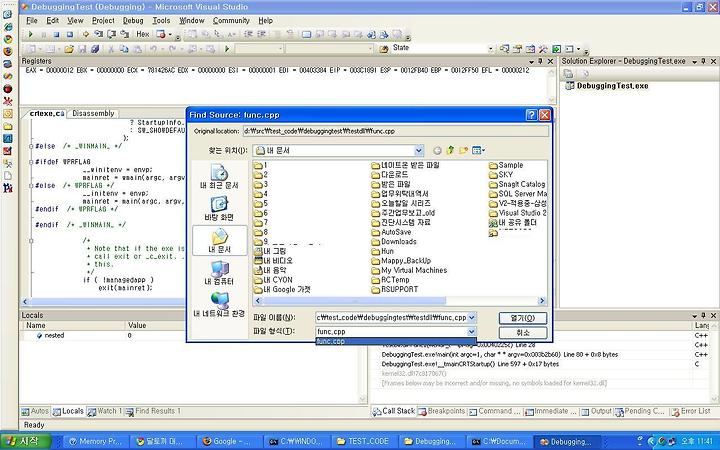
Task: Select the Mappy_BackUp folder
Action: click(401, 261)
